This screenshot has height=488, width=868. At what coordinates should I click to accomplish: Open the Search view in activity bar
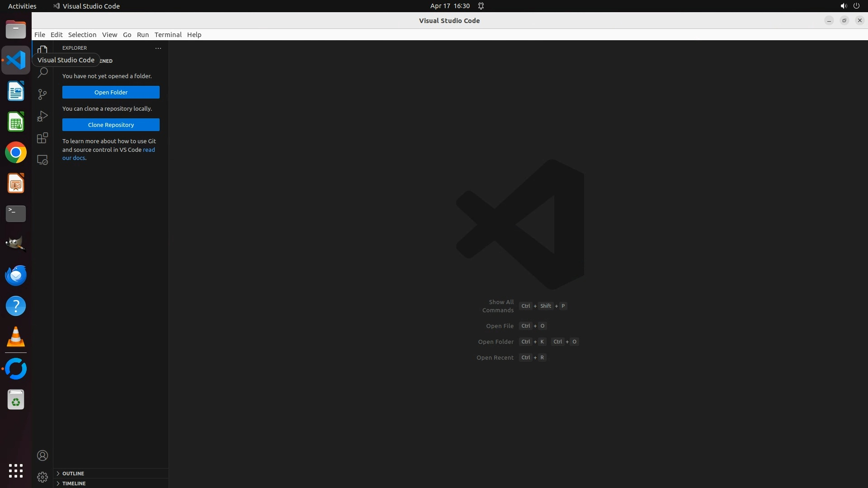point(42,72)
